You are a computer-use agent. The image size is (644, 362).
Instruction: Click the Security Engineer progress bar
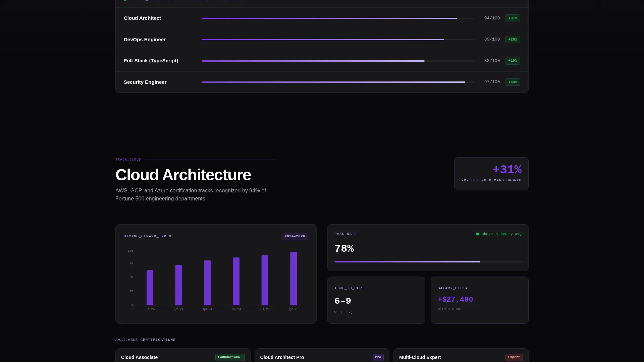point(337,82)
